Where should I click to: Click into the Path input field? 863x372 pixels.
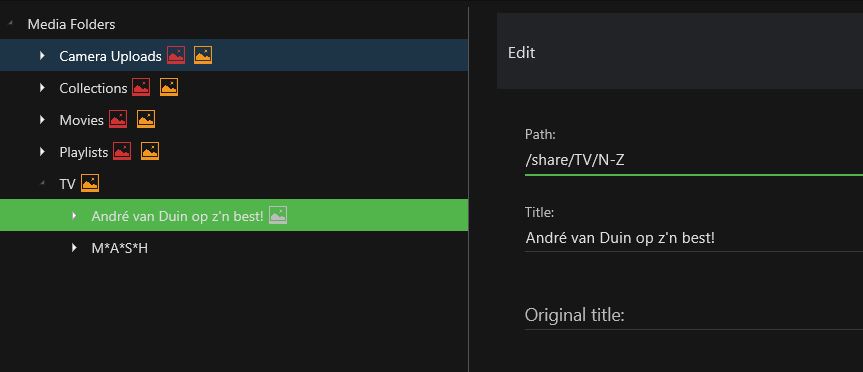pyautogui.click(x=693, y=161)
